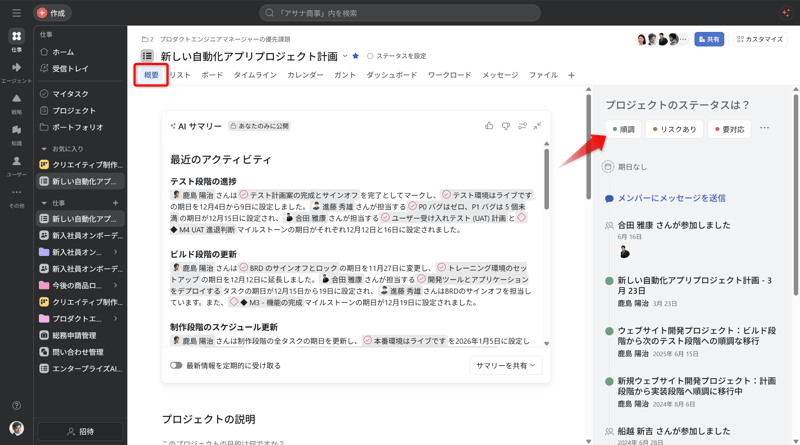The height and width of the screenshot is (445, 800).
Task: Open その他 more icon in left rail
Action: [16, 192]
